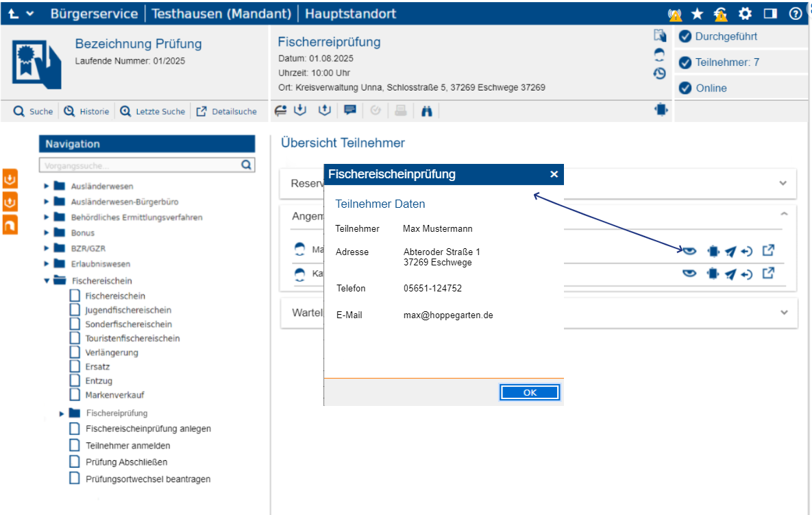
Task: Expand the Wartel... section chevron
Action: (x=783, y=313)
